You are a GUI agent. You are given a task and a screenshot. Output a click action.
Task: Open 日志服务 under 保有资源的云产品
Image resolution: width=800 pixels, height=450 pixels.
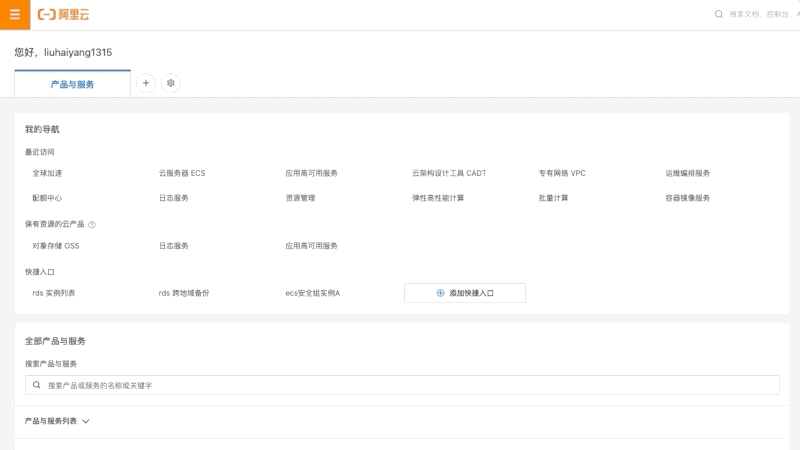(173, 246)
